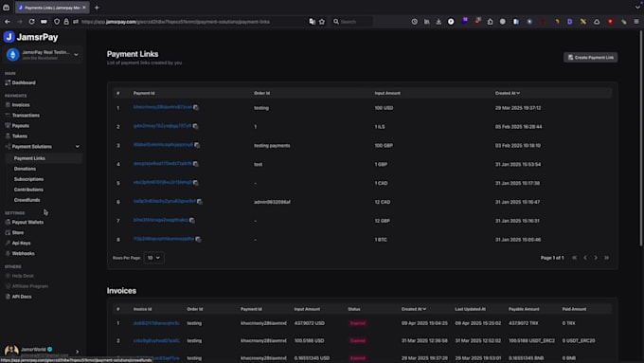644x363 pixels.
Task: Go back in browser history
Action: (8, 22)
